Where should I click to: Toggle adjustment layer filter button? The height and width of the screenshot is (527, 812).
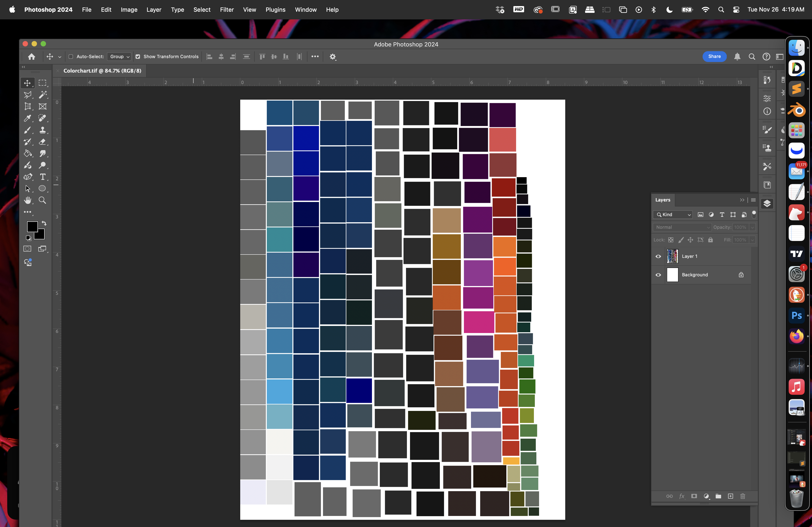tap(711, 215)
